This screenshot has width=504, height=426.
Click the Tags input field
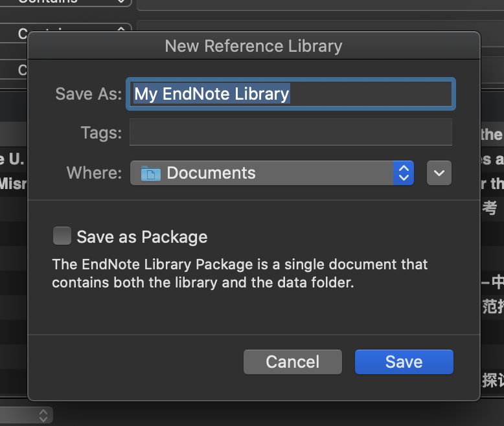(x=291, y=132)
